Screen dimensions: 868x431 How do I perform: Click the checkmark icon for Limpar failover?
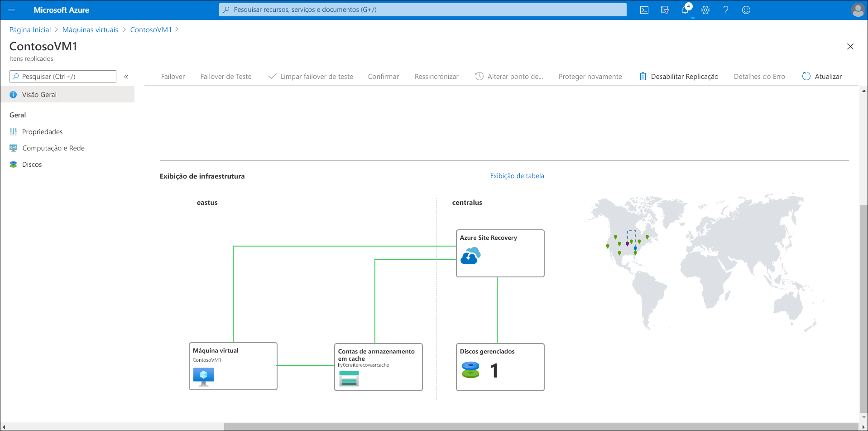pyautogui.click(x=273, y=76)
